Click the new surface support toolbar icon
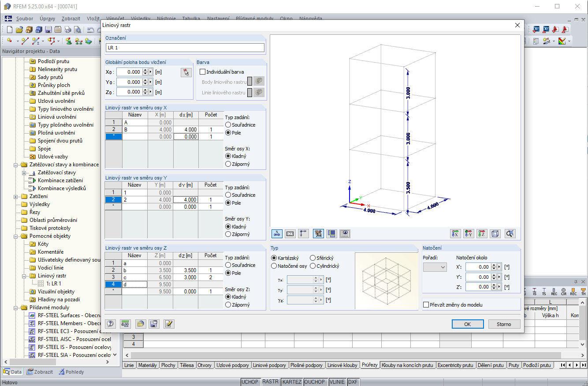Viewport: 588px width, 386px height. tap(89, 41)
